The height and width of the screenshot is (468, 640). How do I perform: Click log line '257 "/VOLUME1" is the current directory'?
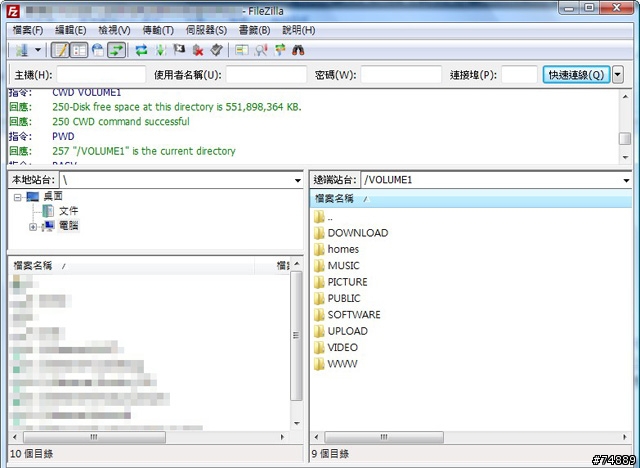[x=144, y=151]
